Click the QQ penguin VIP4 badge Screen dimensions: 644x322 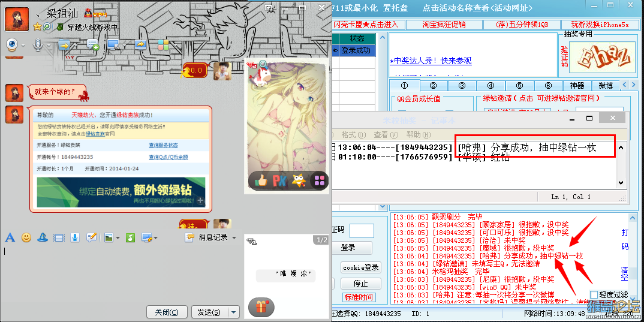[95, 14]
